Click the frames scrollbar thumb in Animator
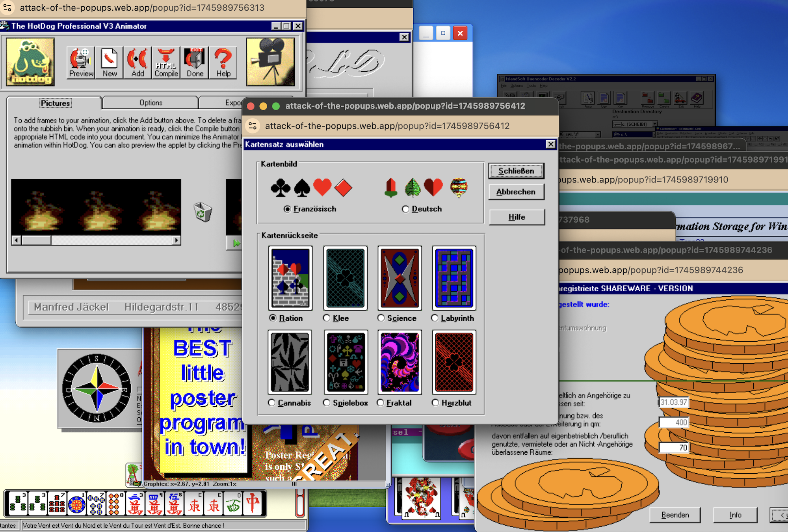788x532 pixels. coord(36,240)
